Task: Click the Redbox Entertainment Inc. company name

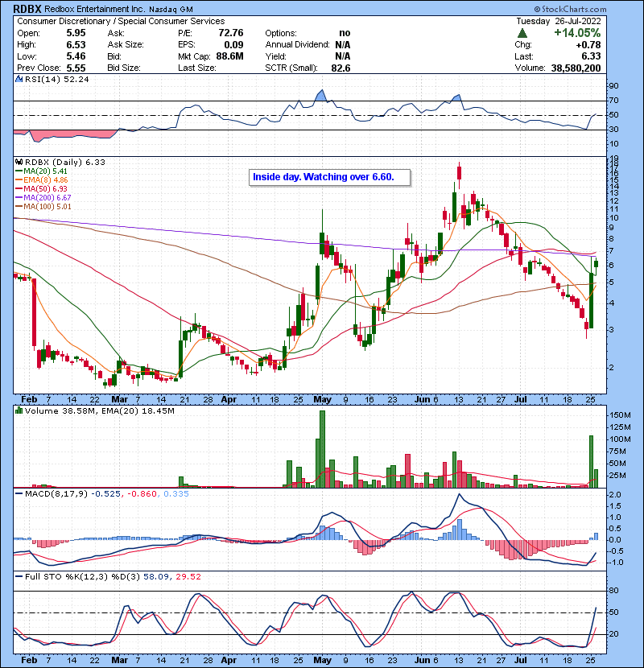Action: click(x=93, y=9)
